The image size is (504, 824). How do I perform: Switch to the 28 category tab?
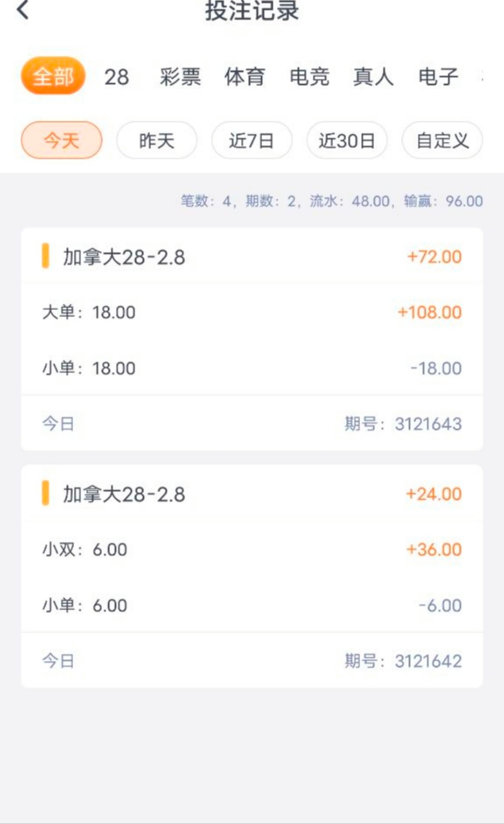116,77
